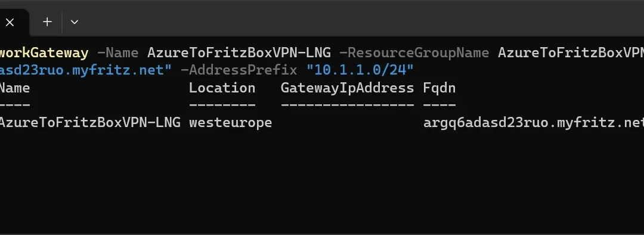
Task: Click the "10.1.1.0/24" address string
Action: click(360, 70)
